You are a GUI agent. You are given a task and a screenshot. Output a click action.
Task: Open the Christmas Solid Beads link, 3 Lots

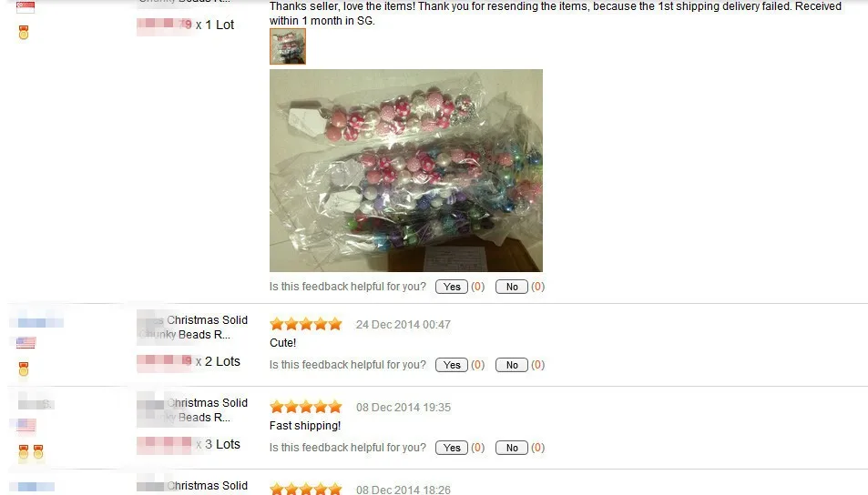coord(193,409)
